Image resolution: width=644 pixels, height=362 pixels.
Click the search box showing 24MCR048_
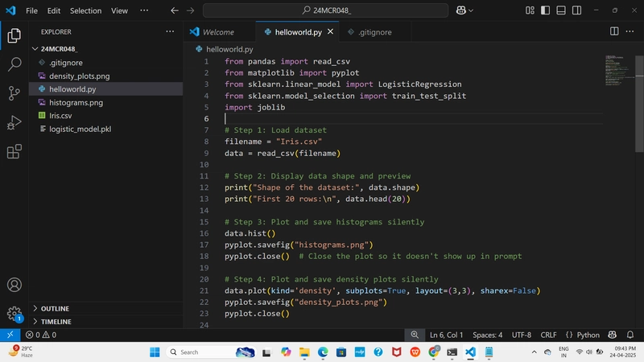[326, 10]
